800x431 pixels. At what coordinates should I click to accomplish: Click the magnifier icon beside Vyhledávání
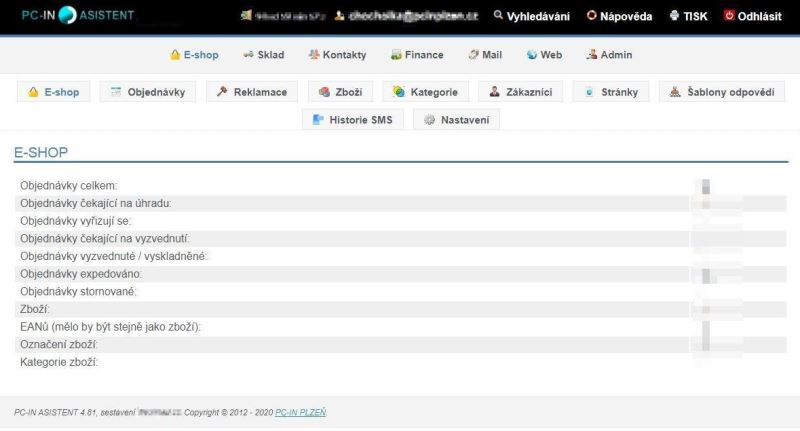498,16
